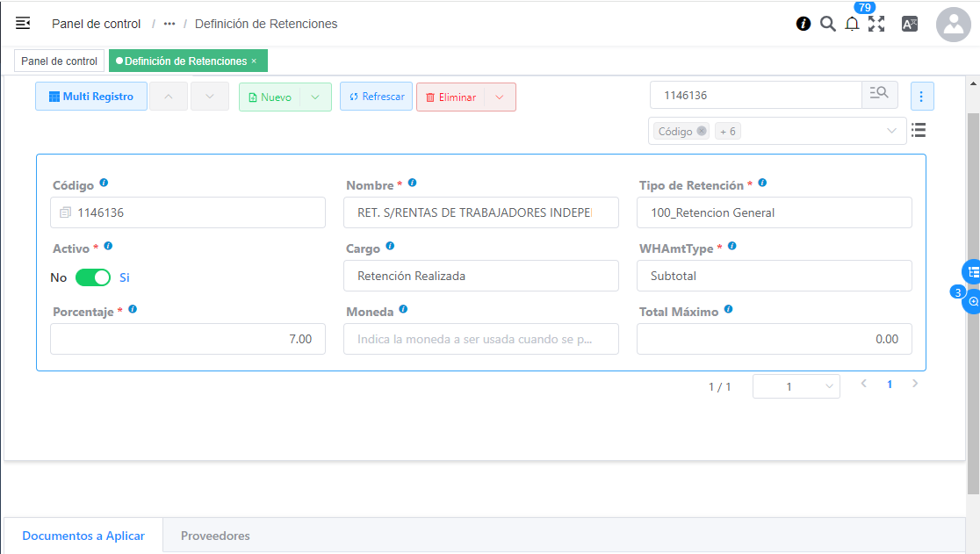Image resolution: width=980 pixels, height=554 pixels.
Task: Expand the search fields selector dropdown
Action: tap(891, 131)
